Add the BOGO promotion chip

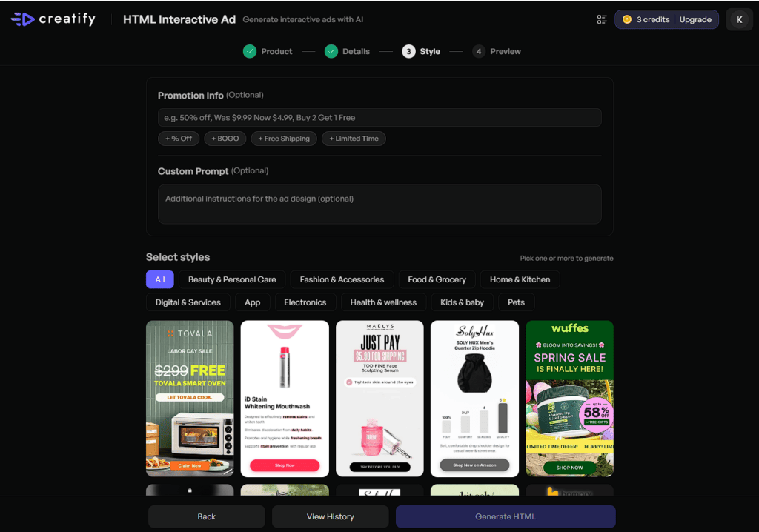[225, 139]
